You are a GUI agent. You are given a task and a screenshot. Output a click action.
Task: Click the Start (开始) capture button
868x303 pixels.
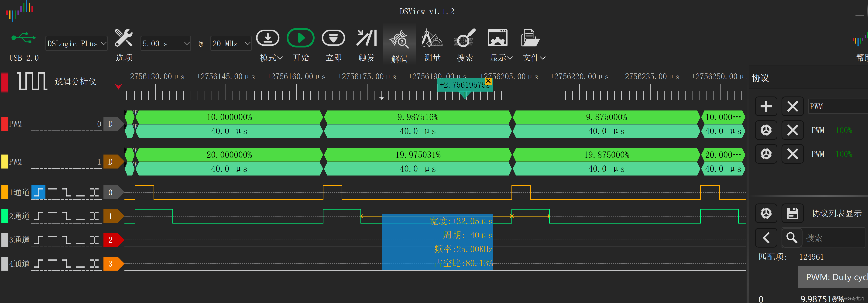tap(300, 38)
